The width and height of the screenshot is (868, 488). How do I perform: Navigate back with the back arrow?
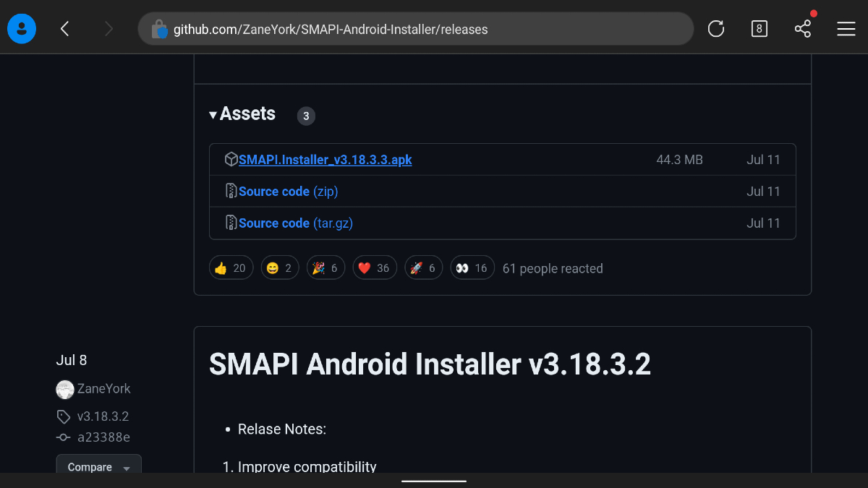(64, 28)
